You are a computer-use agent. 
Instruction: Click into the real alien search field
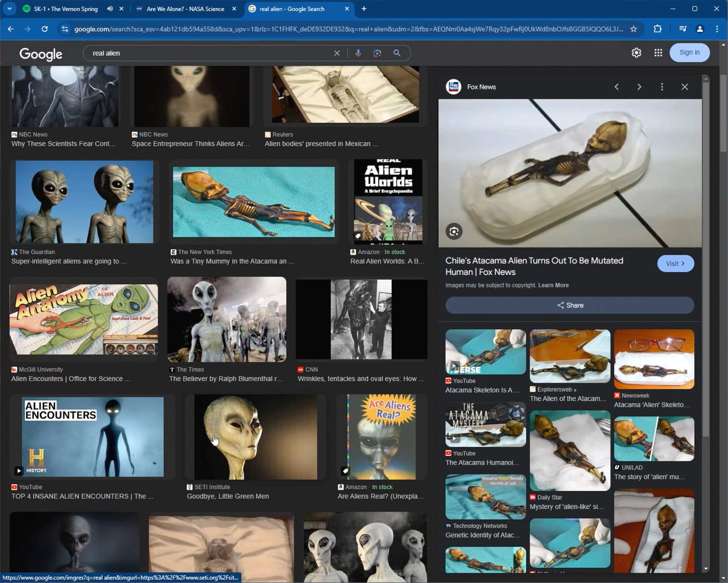pos(209,53)
